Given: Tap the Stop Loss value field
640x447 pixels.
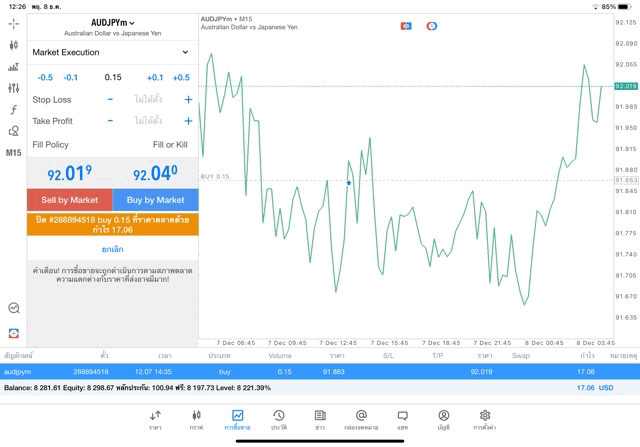Looking at the screenshot, I should coord(148,99).
